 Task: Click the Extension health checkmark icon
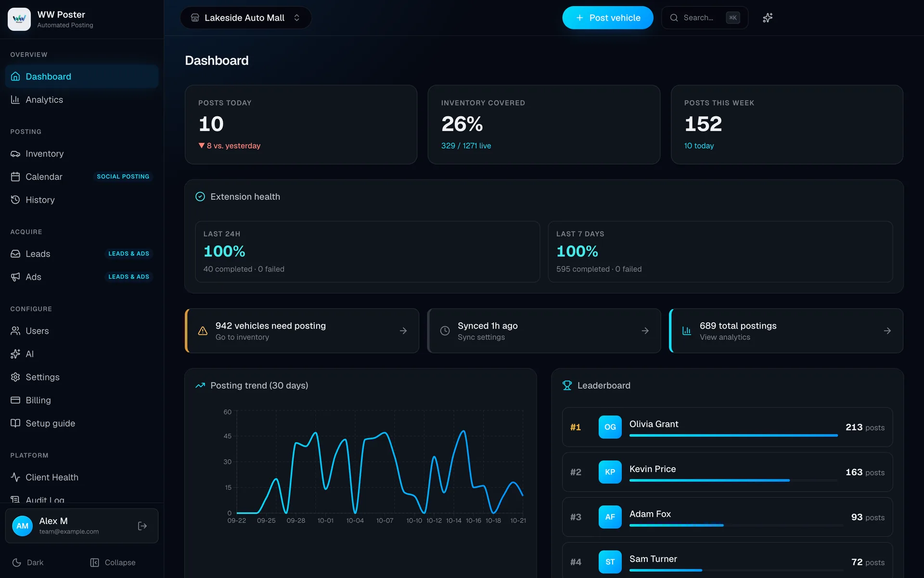[x=200, y=197]
